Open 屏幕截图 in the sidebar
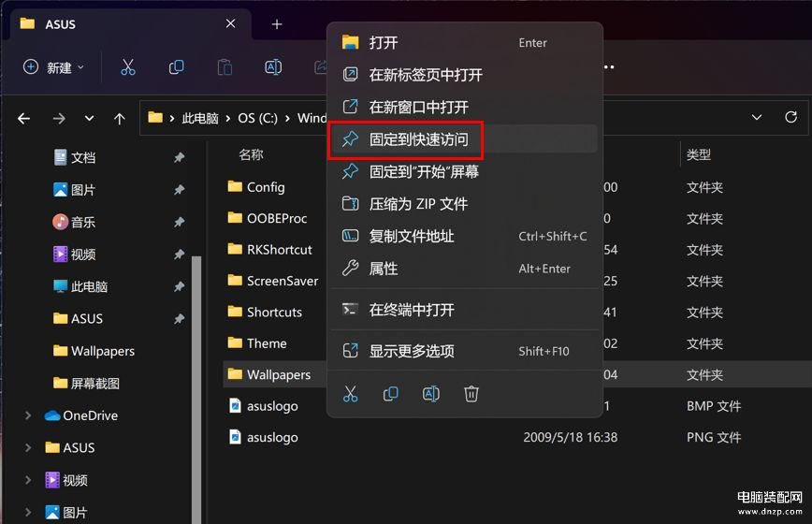Viewport: 812px width, 524px height. [x=86, y=383]
